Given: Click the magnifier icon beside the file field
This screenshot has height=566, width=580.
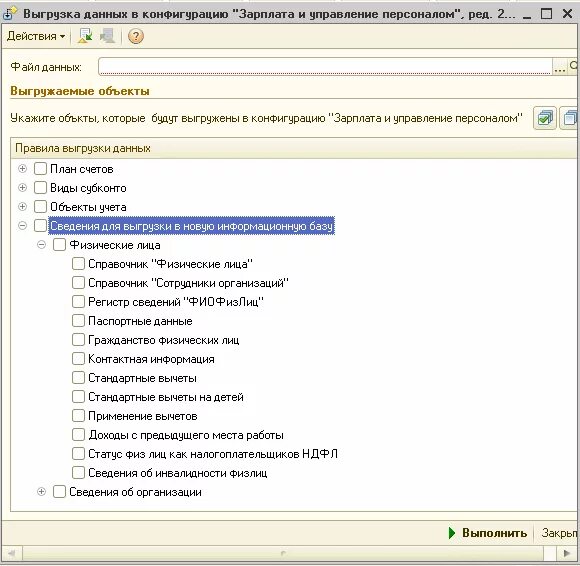Looking at the screenshot, I should (574, 66).
